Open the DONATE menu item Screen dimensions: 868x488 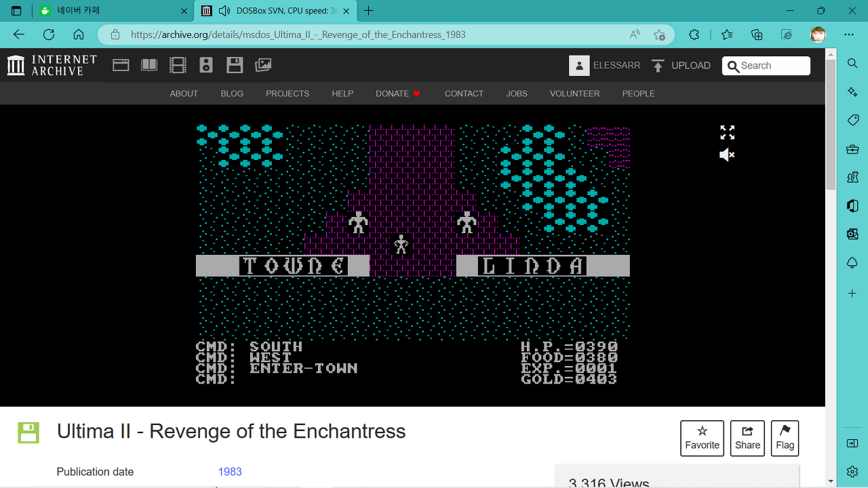[x=398, y=94]
